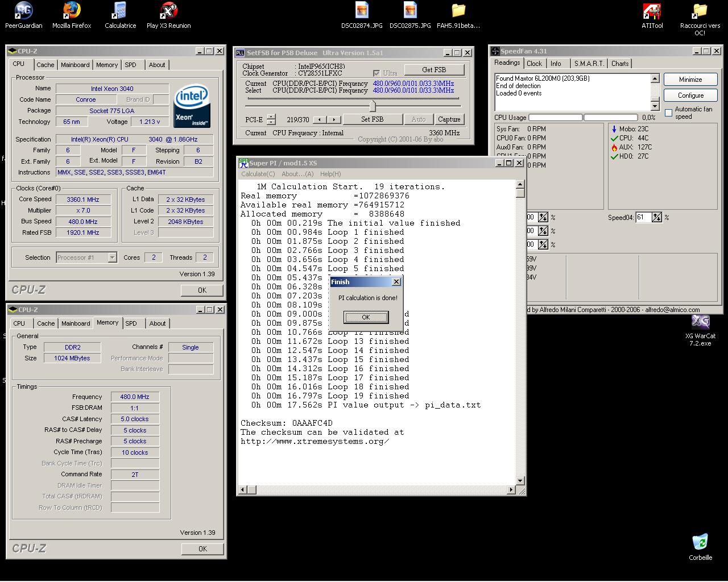Open About tab in top CPU-Z
The image size is (728, 582).
(157, 65)
